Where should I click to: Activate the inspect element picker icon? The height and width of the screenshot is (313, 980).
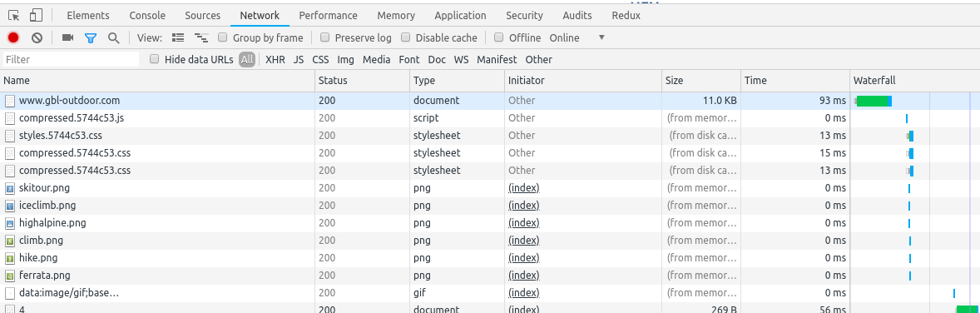(x=14, y=16)
